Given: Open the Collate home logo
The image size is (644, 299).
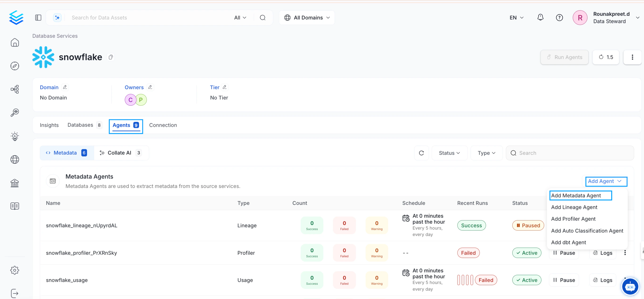Looking at the screenshot, I should (x=16, y=17).
